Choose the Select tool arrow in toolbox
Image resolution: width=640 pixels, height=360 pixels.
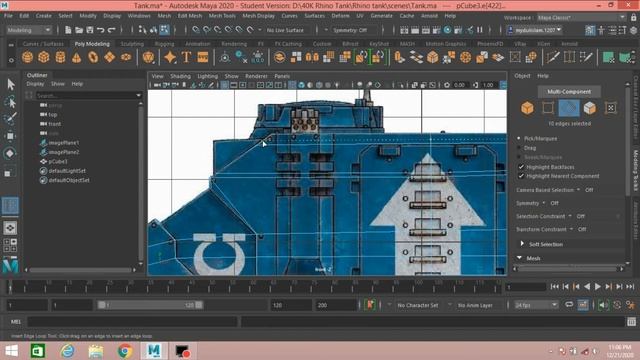(x=11, y=84)
